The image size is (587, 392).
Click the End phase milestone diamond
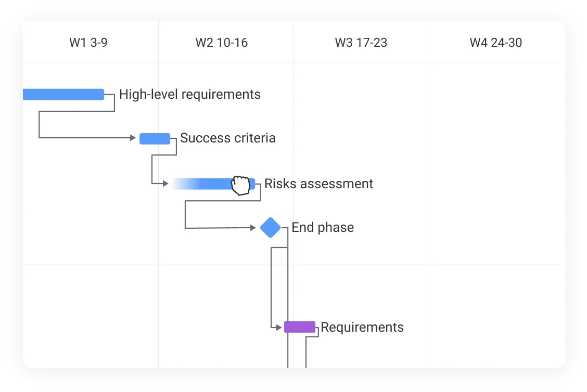point(271,228)
